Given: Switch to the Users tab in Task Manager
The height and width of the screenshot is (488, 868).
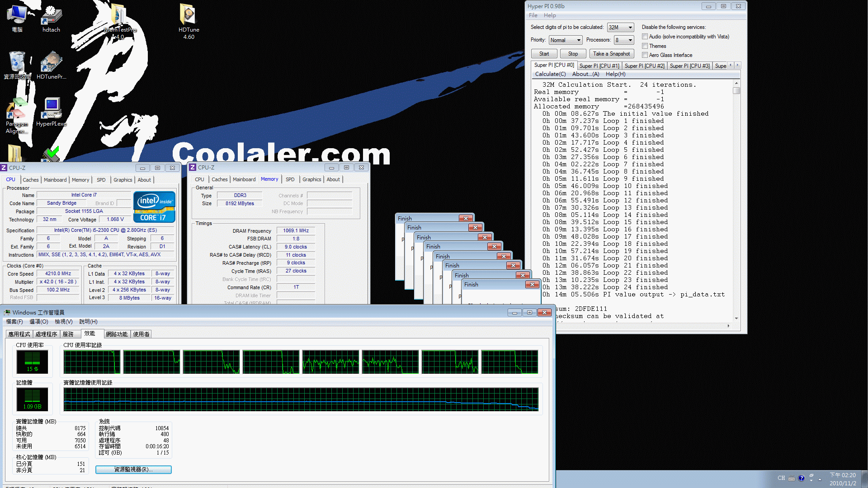Looking at the screenshot, I should [141, 334].
